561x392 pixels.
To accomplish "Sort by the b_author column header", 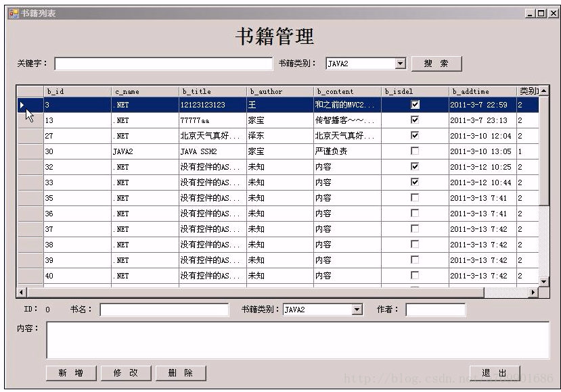I will [x=280, y=91].
